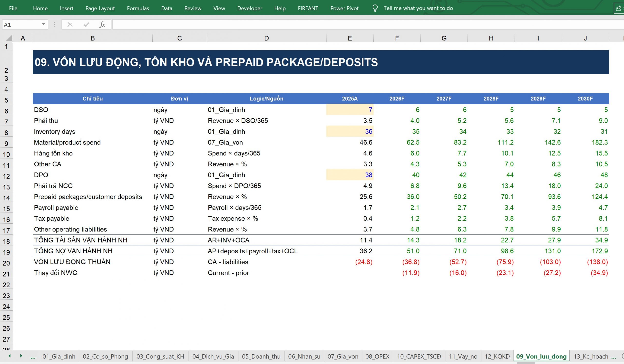Open the Power Pivot ribbon tab

pos(344,8)
